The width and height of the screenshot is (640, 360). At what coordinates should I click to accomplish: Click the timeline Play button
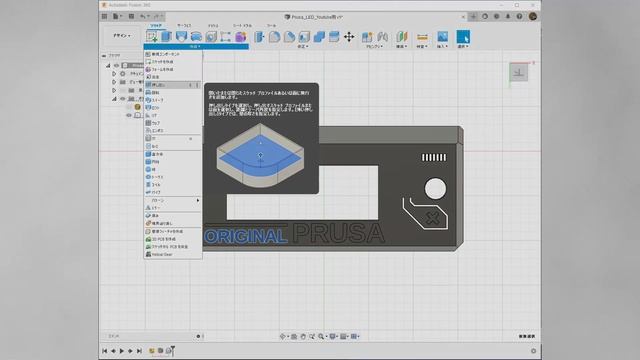tap(122, 351)
